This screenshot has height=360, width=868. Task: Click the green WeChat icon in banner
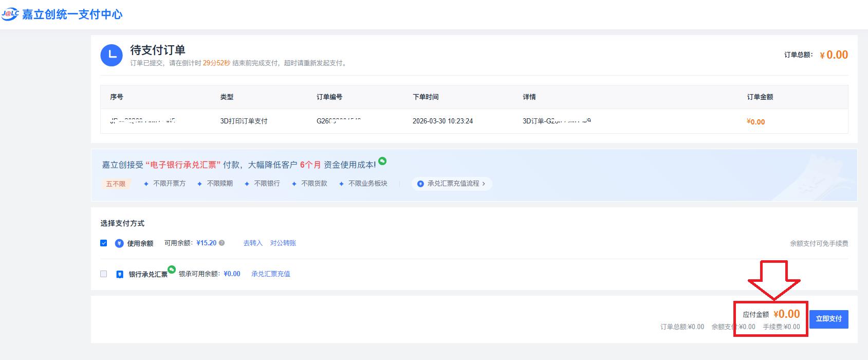[x=382, y=161]
